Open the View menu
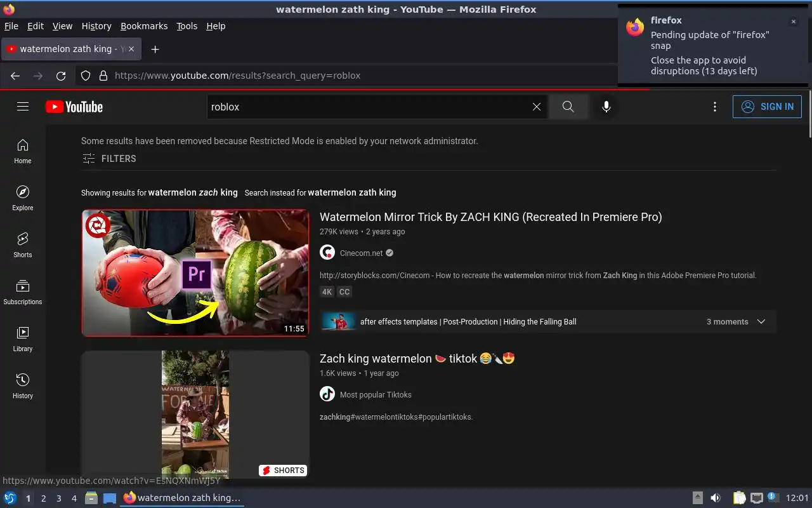Screen dimensions: 812x508 click(x=62, y=26)
